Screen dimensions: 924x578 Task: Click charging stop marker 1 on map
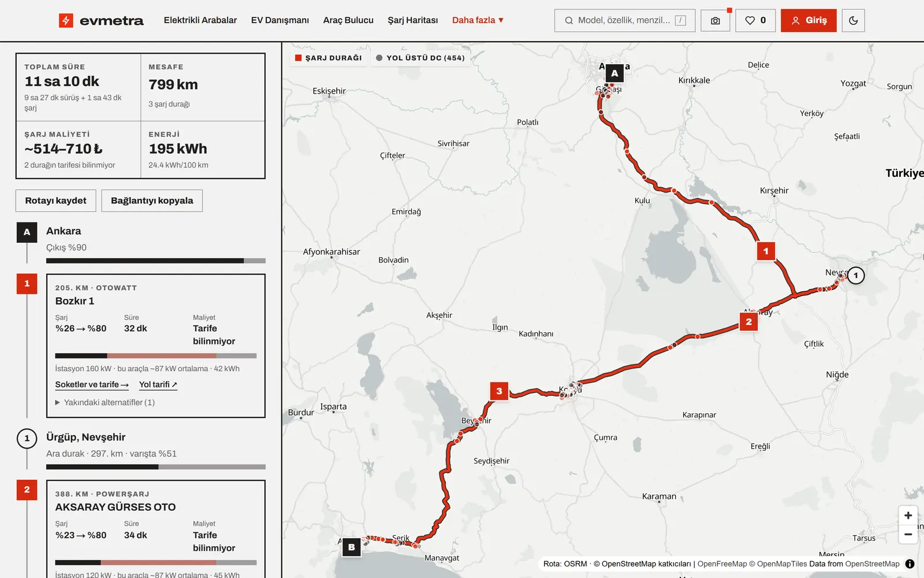coord(766,251)
